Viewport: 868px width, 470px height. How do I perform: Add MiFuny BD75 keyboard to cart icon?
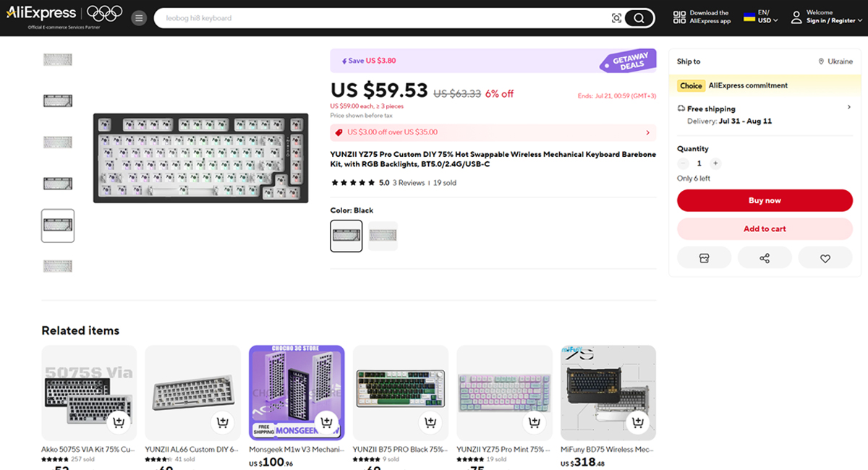pyautogui.click(x=638, y=422)
